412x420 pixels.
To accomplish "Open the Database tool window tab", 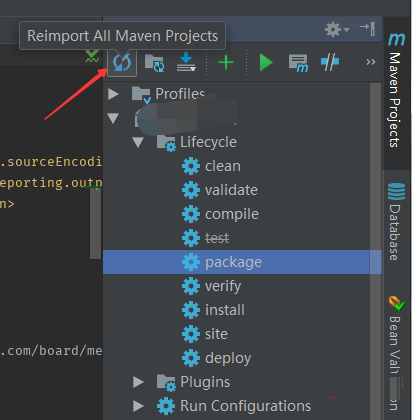I will click(396, 221).
